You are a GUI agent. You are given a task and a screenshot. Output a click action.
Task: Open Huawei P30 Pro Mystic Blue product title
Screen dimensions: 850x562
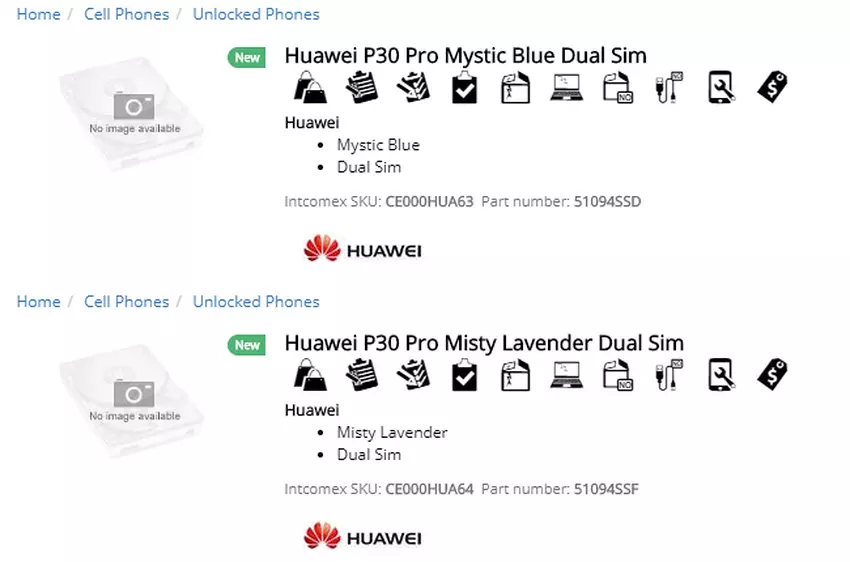click(466, 55)
